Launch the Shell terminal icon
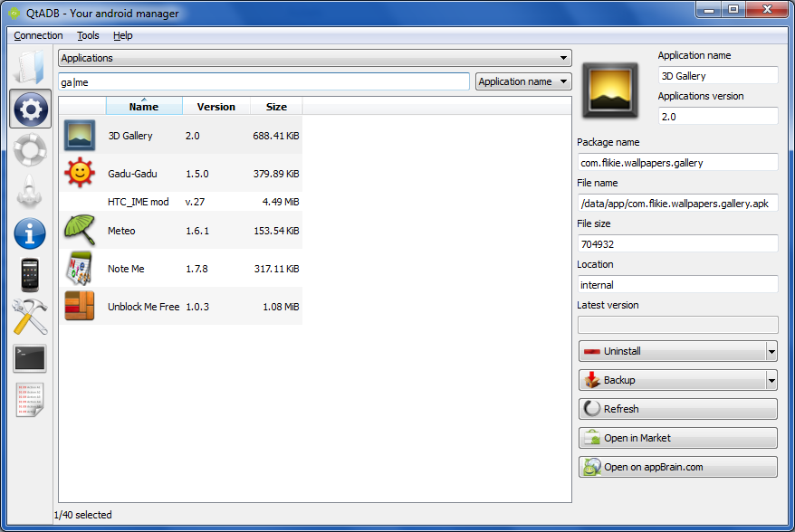The image size is (795, 532). click(x=30, y=358)
